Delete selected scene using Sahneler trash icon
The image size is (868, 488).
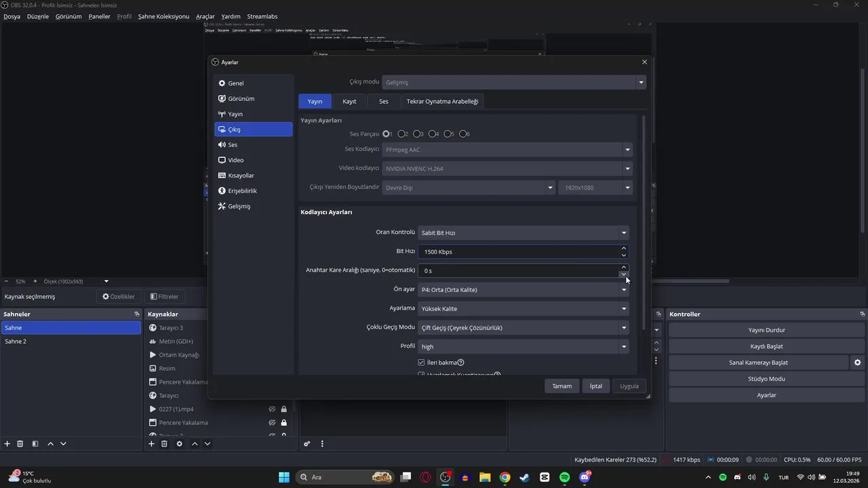coord(20,444)
